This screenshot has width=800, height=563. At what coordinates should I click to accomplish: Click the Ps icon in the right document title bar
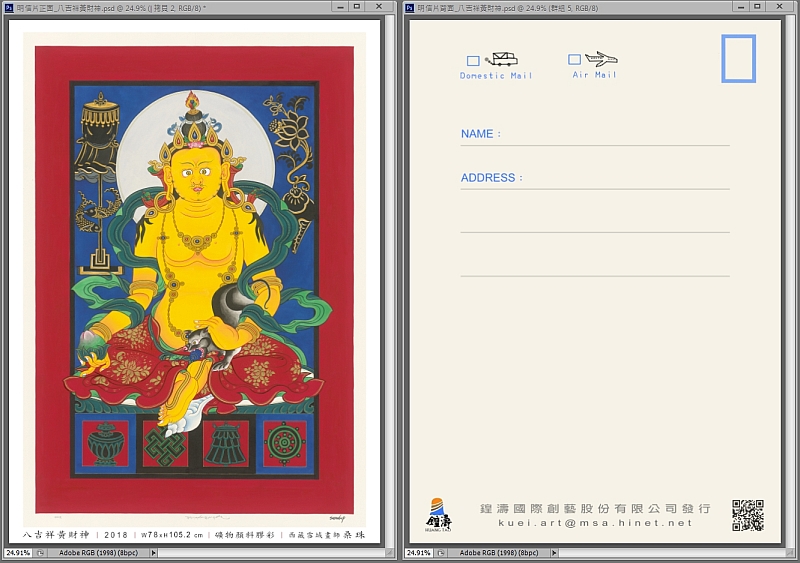coord(410,8)
